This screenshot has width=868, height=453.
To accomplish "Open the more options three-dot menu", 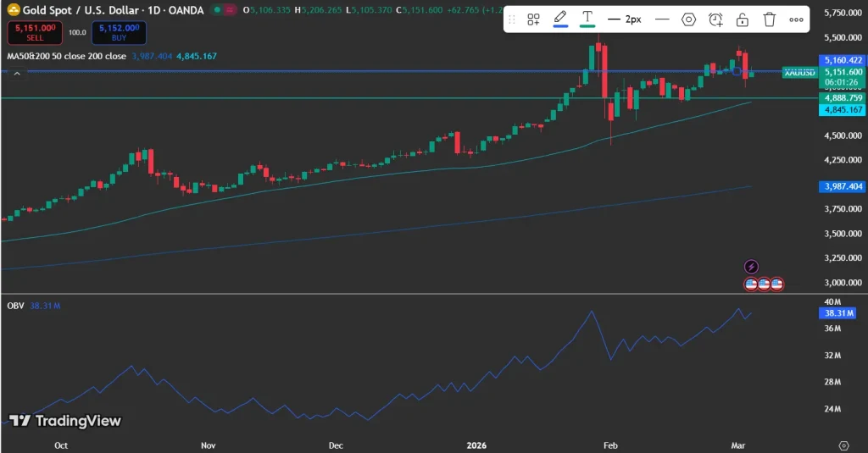I will tap(796, 20).
